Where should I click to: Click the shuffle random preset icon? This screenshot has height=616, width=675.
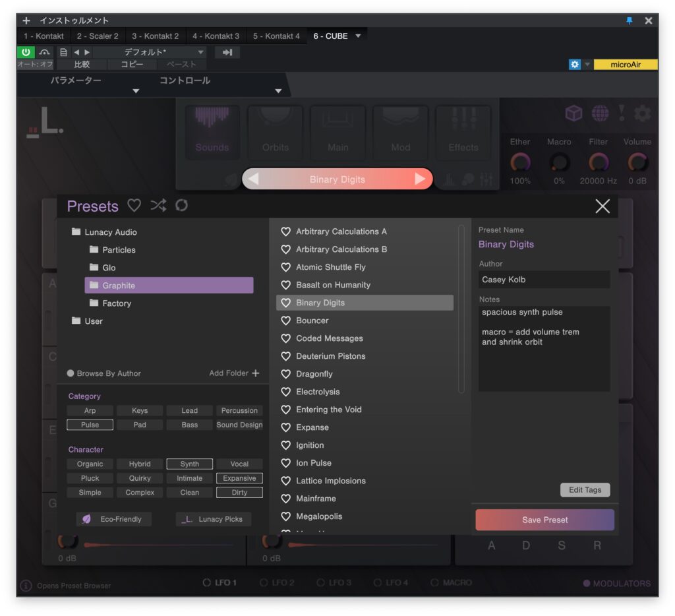pyautogui.click(x=158, y=206)
